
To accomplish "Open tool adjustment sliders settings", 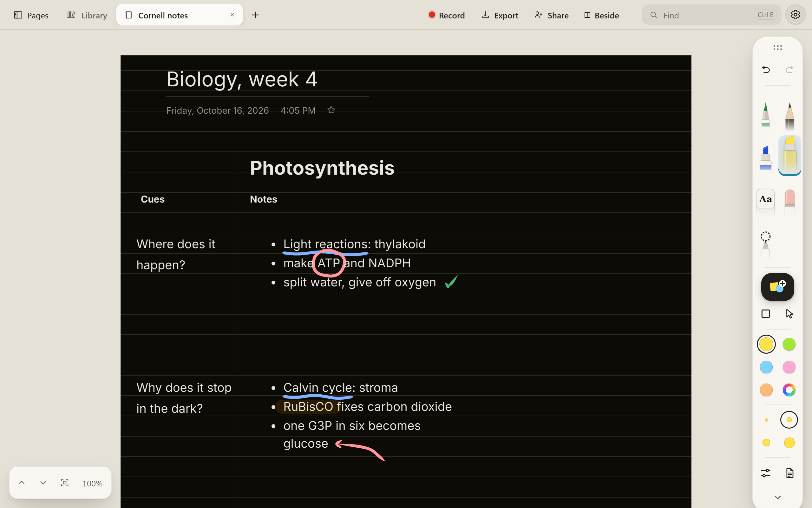I will 766,473.
